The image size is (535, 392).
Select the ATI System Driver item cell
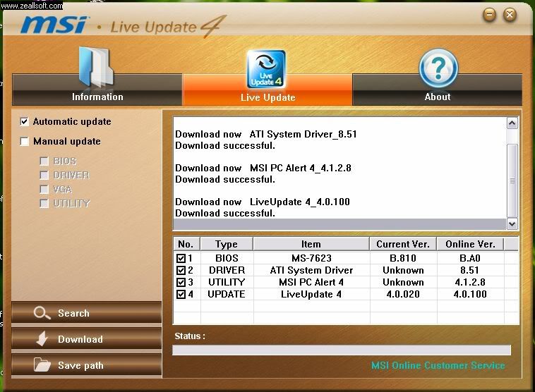point(311,270)
